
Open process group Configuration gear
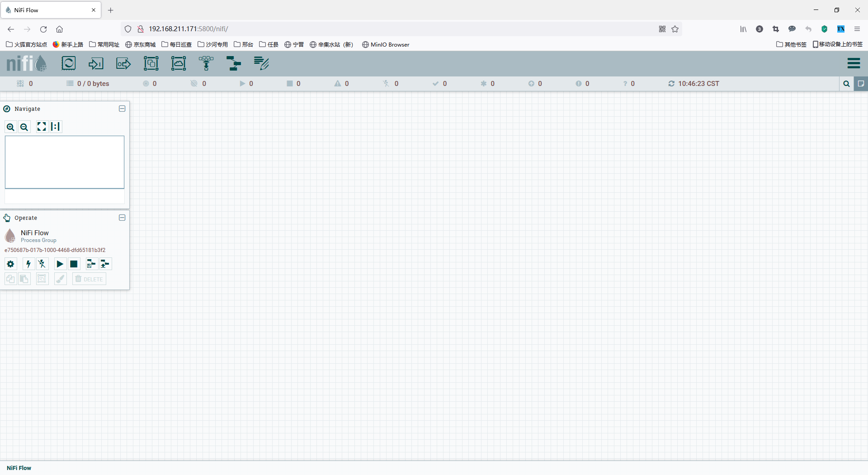pos(10,264)
